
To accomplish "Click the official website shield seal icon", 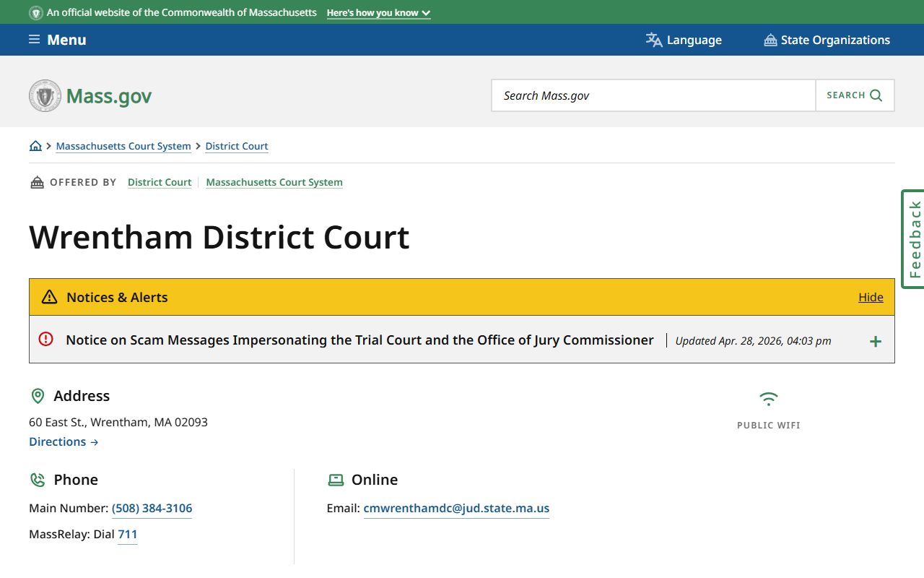I will click(x=35, y=13).
